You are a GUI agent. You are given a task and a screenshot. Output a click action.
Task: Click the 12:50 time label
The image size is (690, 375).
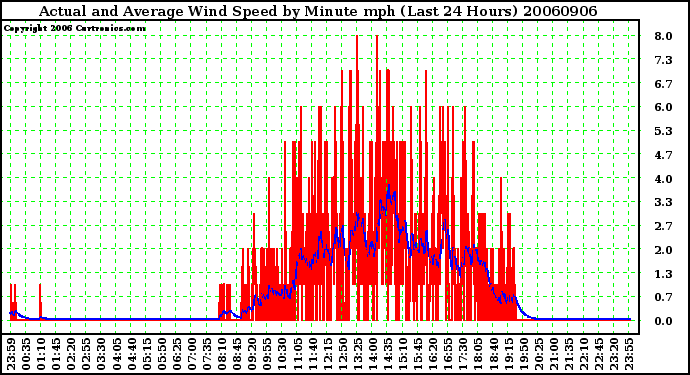(342, 354)
